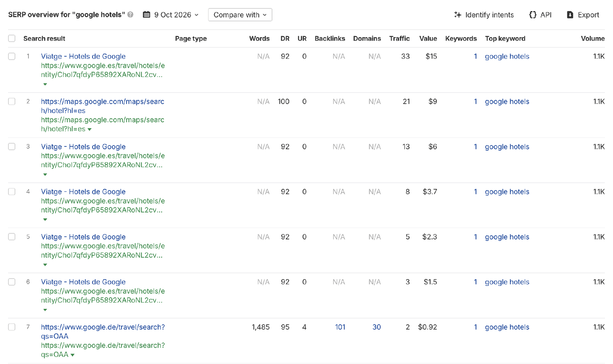The width and height of the screenshot is (613, 364).
Task: Click the green google.es URL in row 4
Action: (103, 206)
